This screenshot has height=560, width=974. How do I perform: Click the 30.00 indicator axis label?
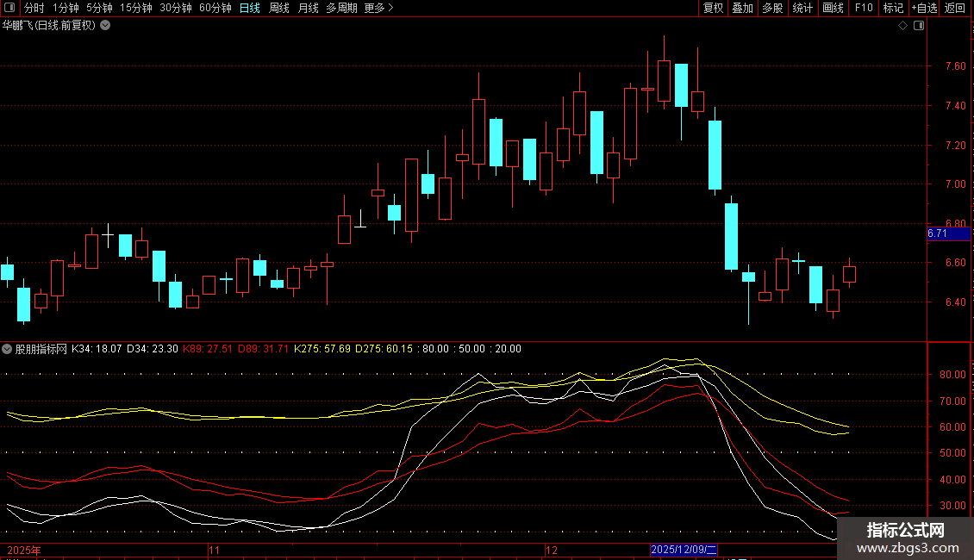coord(952,506)
